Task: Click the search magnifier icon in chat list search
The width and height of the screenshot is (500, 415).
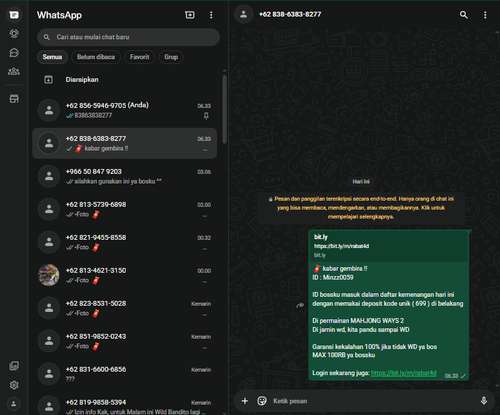Action: 47,37
